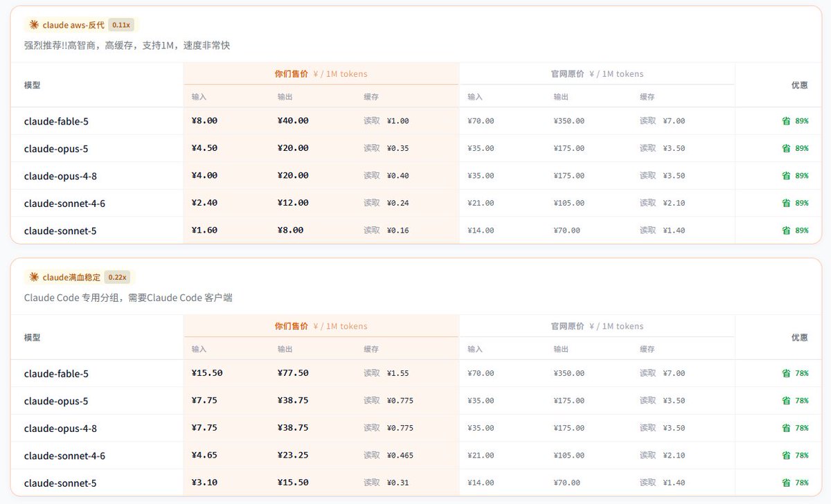Select the "claude满血稳定" group label
The width and height of the screenshot is (831, 504).
pyautogui.click(x=71, y=277)
